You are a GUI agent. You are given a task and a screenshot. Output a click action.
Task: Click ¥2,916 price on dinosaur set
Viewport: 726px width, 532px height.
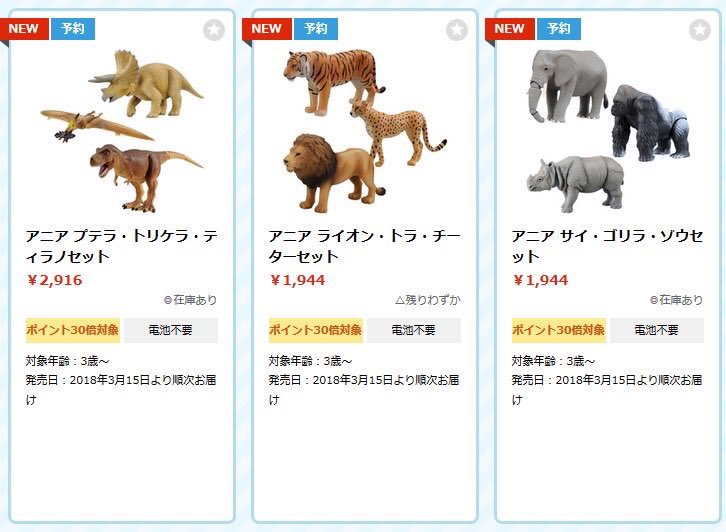[x=55, y=280]
